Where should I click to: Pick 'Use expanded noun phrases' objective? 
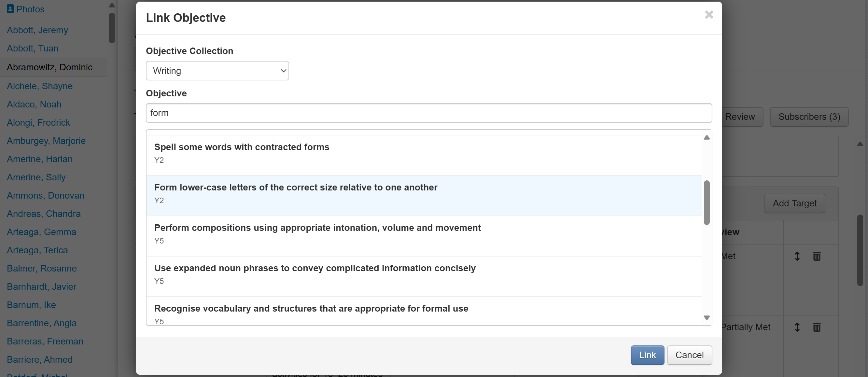pyautogui.click(x=315, y=269)
